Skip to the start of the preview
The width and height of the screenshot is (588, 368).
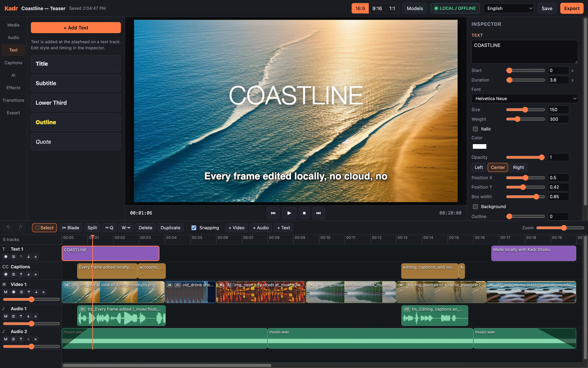click(273, 213)
